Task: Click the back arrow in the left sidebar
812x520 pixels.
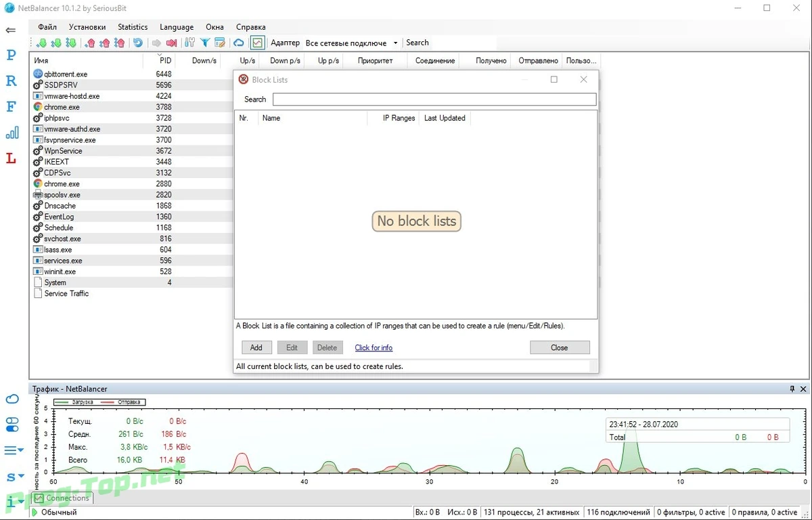Action: (11, 30)
